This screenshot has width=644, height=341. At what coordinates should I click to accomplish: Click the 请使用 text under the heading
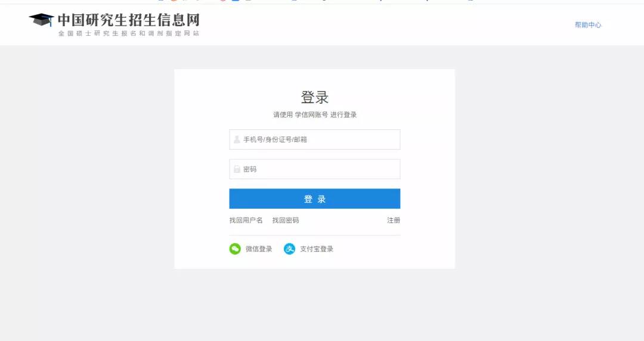(283, 114)
